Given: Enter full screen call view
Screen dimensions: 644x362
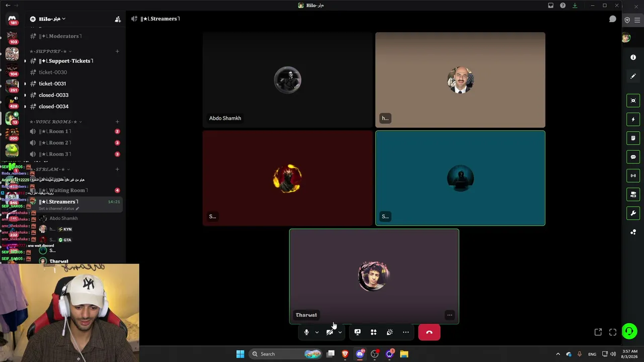Looking at the screenshot, I should 613,332.
